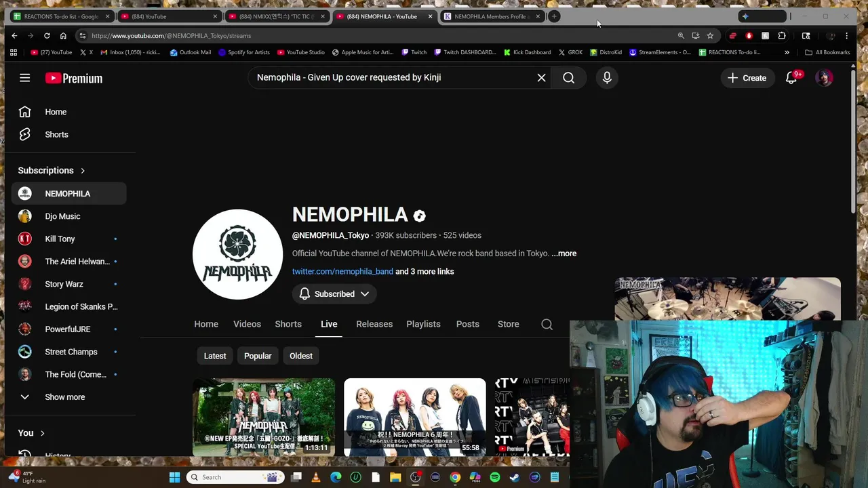Image resolution: width=868 pixels, height=488 pixels.
Task: Switch to the REACTIONS To-do list tab
Action: 61,16
